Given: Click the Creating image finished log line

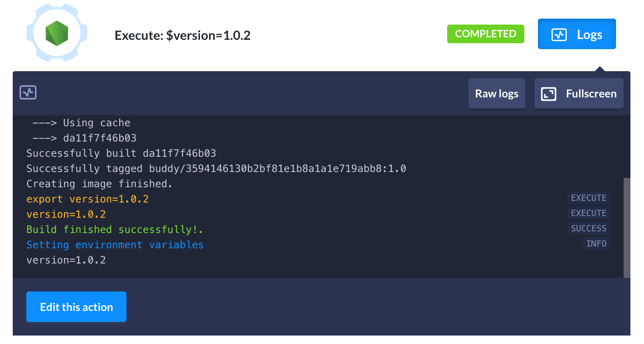Looking at the screenshot, I should point(99,184).
